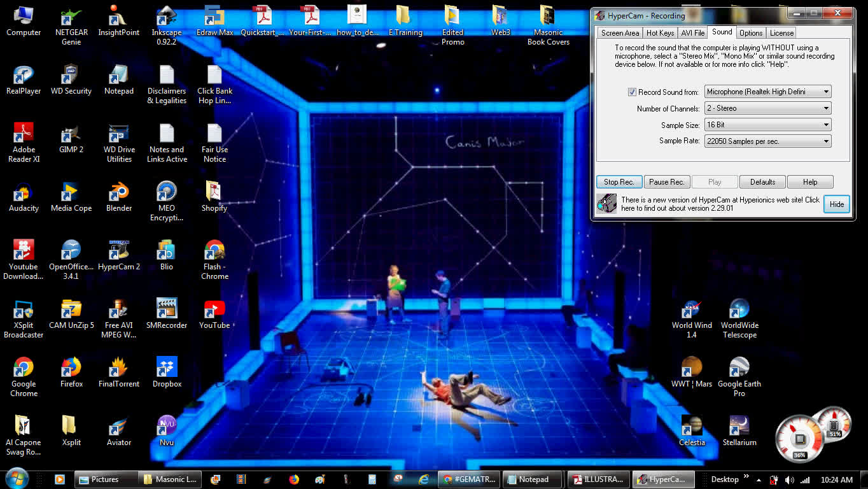Switch to the License tab

[781, 33]
